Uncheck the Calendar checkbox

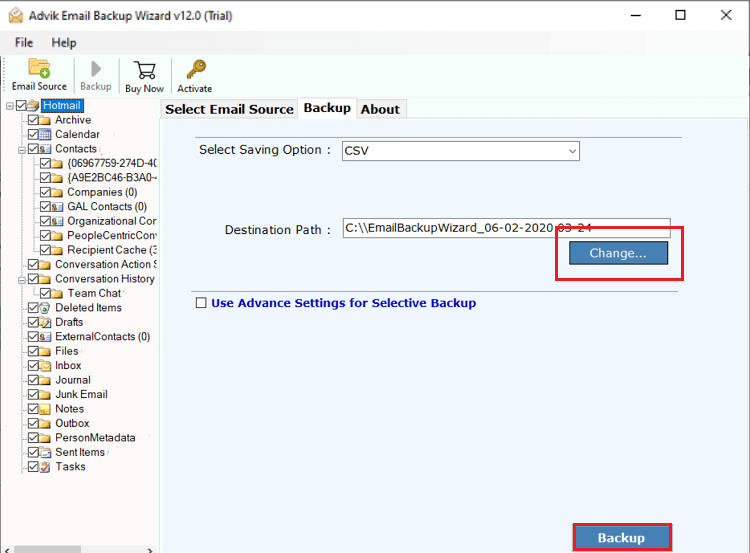pos(33,134)
